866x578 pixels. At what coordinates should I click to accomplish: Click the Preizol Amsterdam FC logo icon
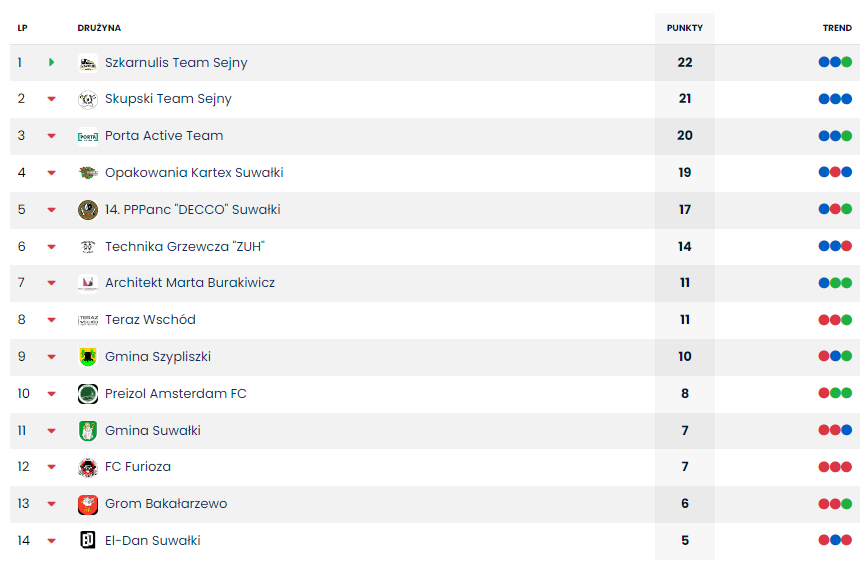click(88, 394)
